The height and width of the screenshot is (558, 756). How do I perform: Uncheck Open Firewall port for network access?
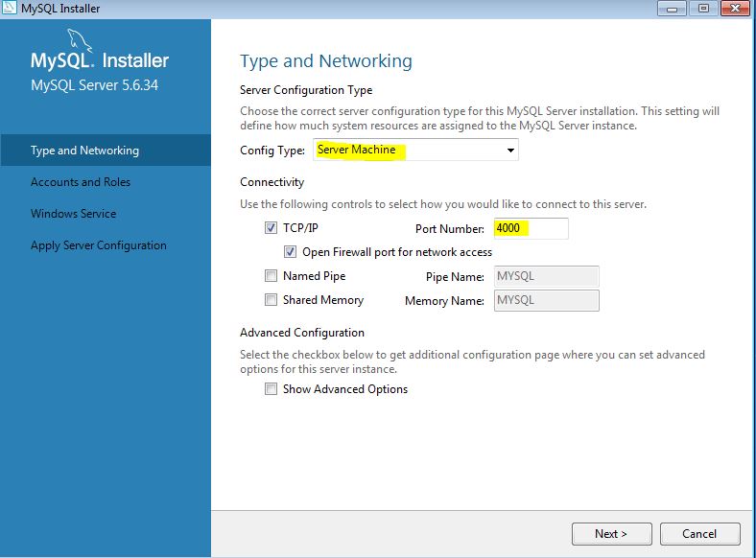tap(290, 251)
